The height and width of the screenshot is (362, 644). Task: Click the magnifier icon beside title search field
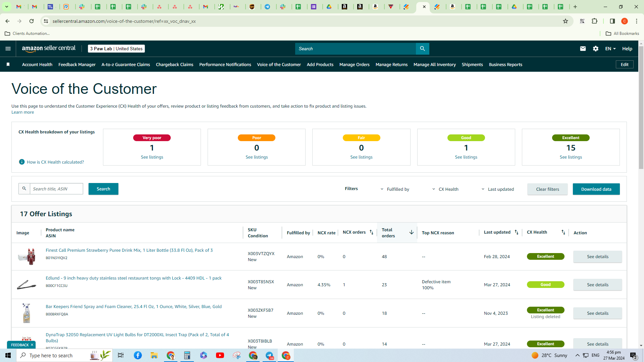coord(24,189)
